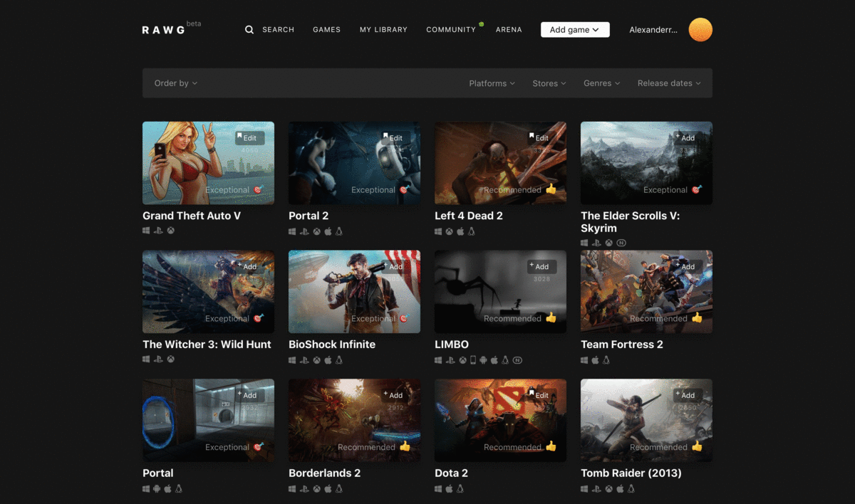This screenshot has width=855, height=504.
Task: Click Recommended thumbs-up on Team Fortress 2
Action: coord(697,318)
